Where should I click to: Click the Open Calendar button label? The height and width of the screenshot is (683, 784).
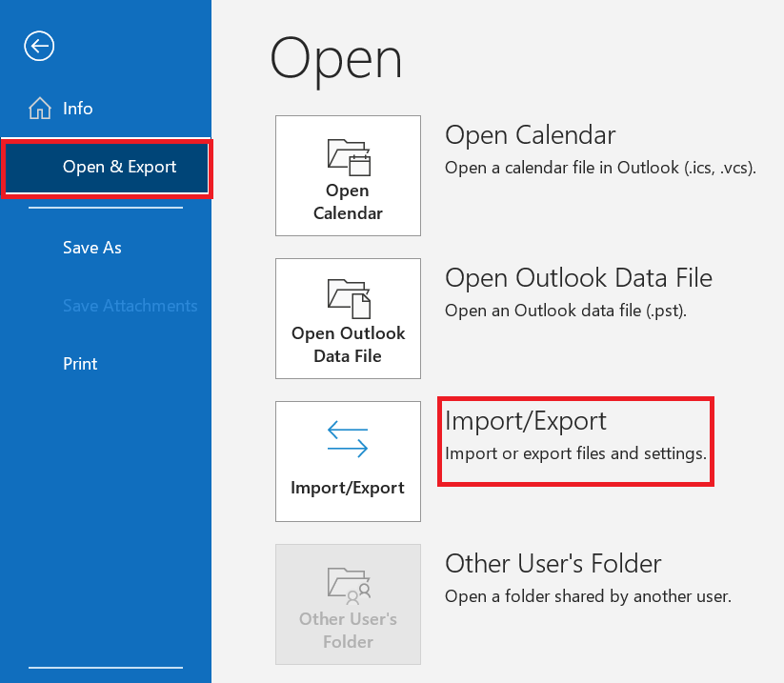click(x=348, y=202)
